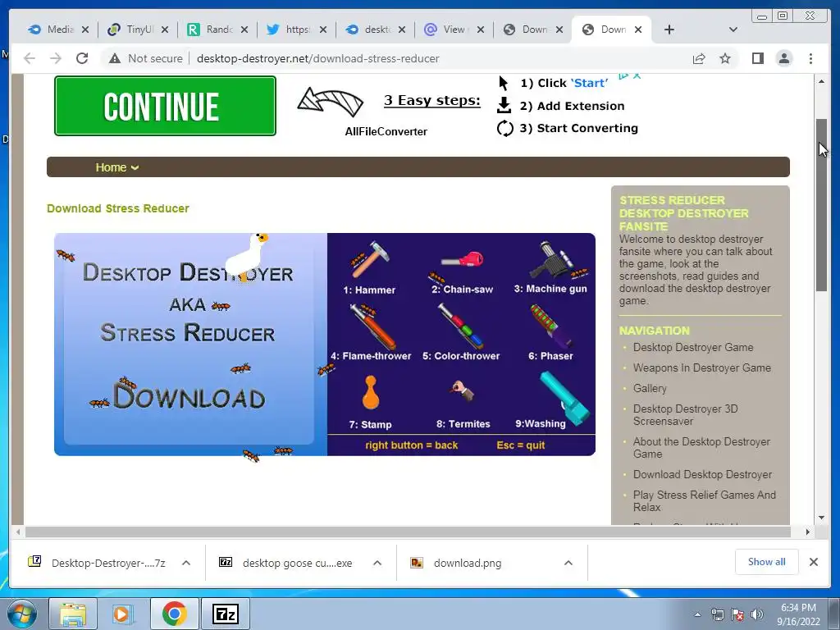The width and height of the screenshot is (840, 630).
Task: Open Windows Start orb
Action: click(x=21, y=614)
